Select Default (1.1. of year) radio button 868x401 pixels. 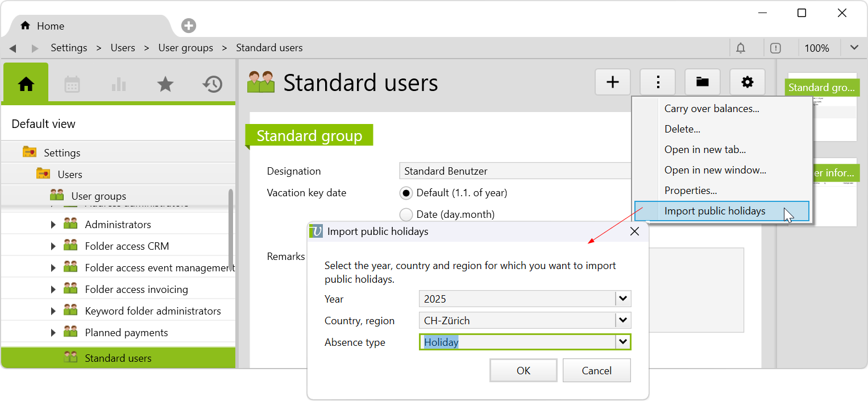click(406, 193)
